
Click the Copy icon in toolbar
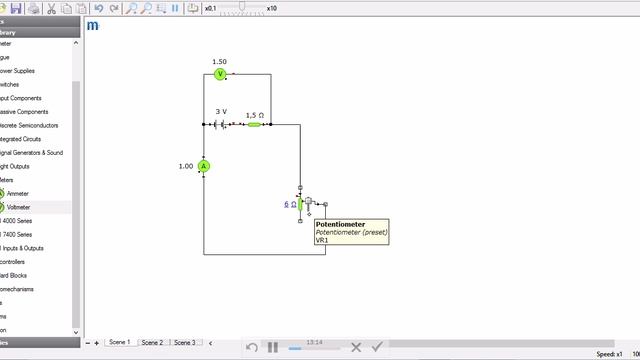[x=67, y=8]
